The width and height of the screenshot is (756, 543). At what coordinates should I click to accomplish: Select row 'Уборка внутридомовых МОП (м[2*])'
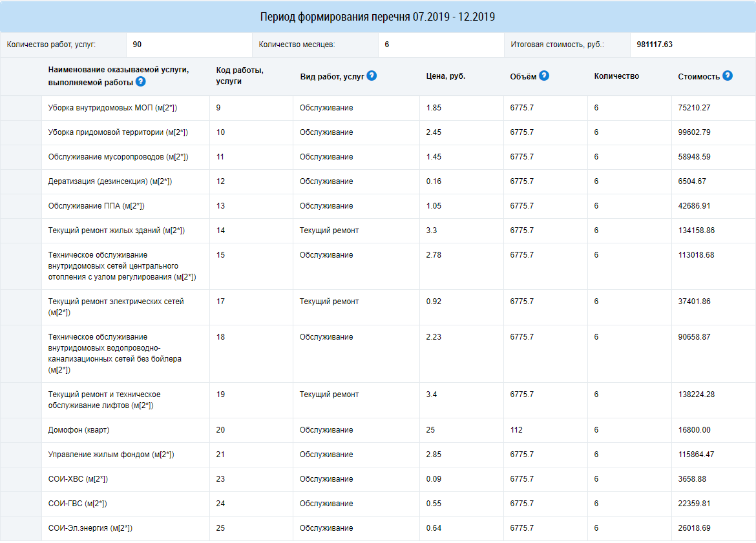[x=378, y=108]
